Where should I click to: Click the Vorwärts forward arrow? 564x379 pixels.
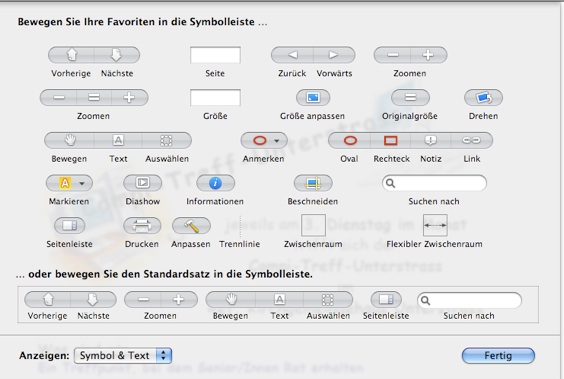[x=334, y=55]
